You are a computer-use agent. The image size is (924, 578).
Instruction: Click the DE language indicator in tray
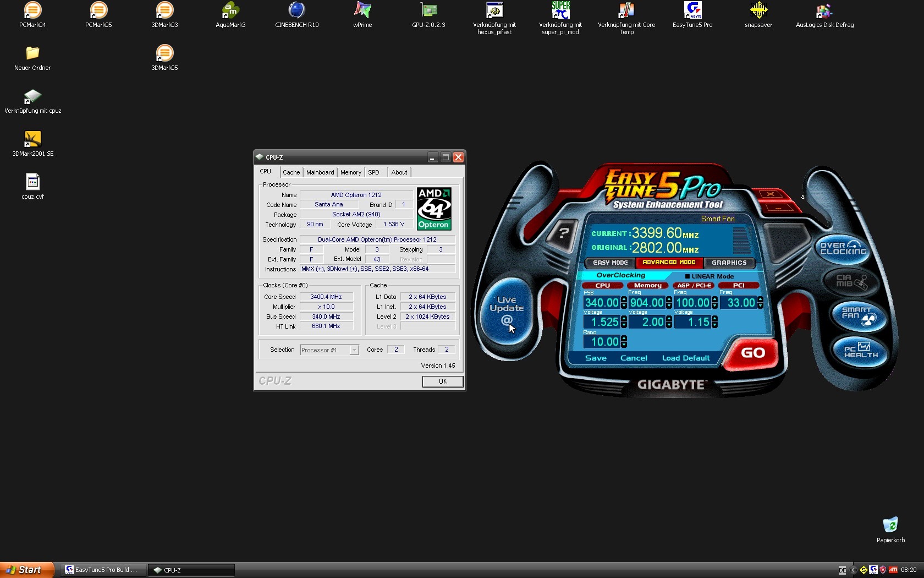(x=842, y=570)
